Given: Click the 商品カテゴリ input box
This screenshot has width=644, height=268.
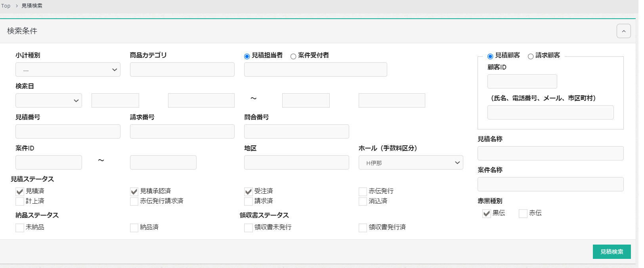Looking at the screenshot, I should (182, 69).
